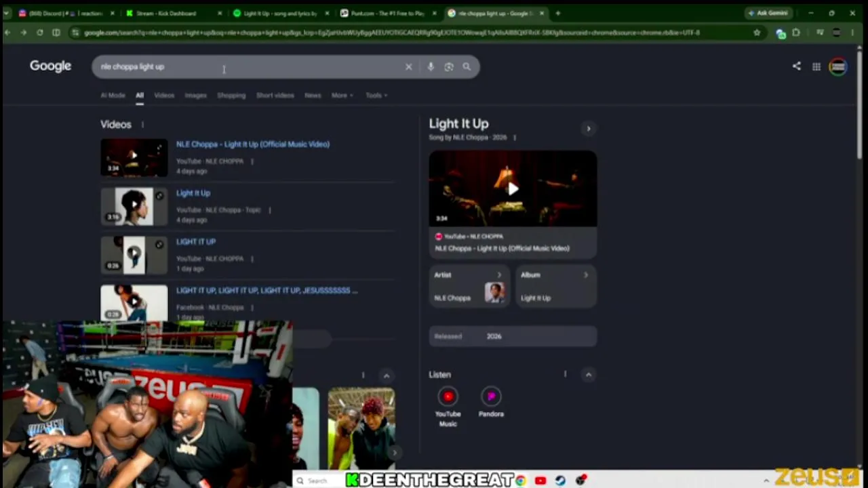Switch to the Images results tab
Viewport: 868px width, 488px height.
click(x=195, y=96)
